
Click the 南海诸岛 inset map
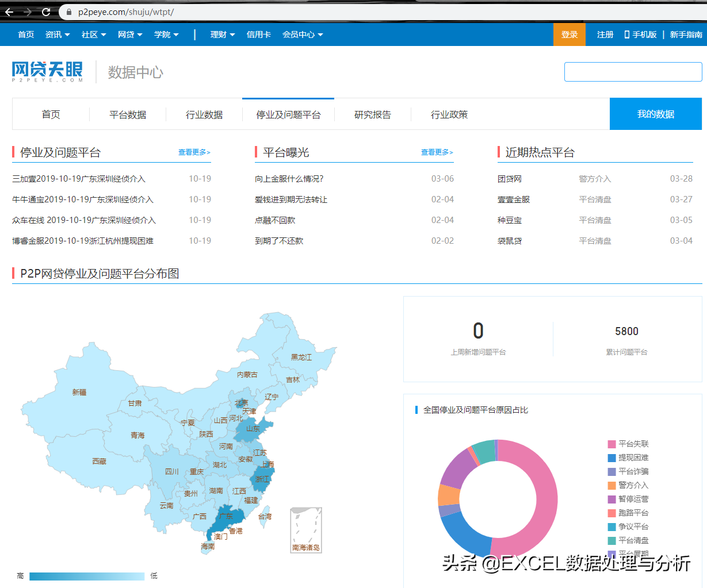click(x=306, y=530)
